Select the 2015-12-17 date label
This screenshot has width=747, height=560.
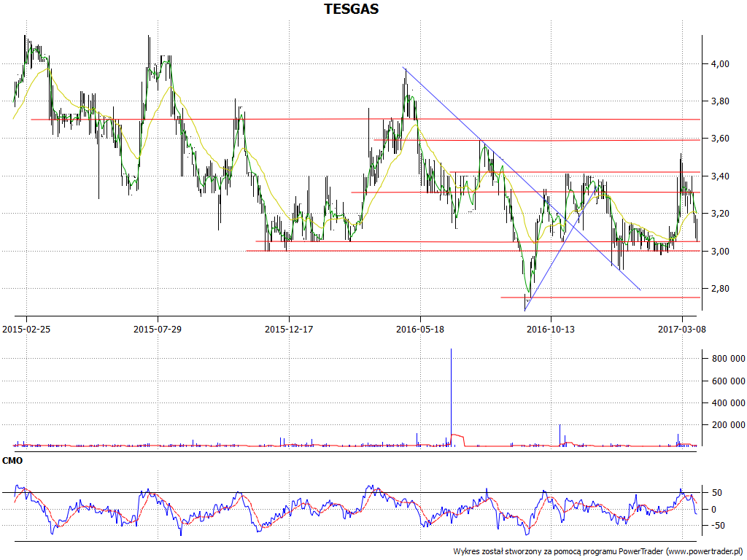click(289, 329)
